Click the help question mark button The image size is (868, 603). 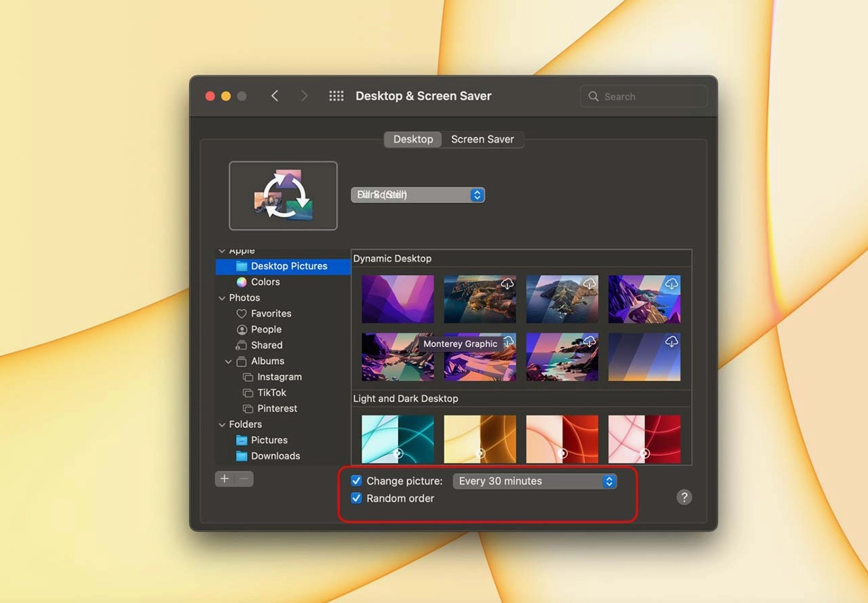coord(684,498)
